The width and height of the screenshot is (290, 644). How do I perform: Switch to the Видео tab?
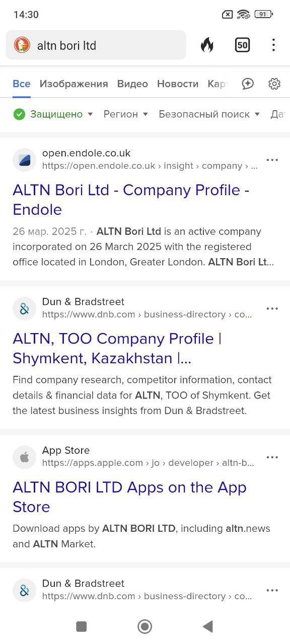pyautogui.click(x=132, y=84)
